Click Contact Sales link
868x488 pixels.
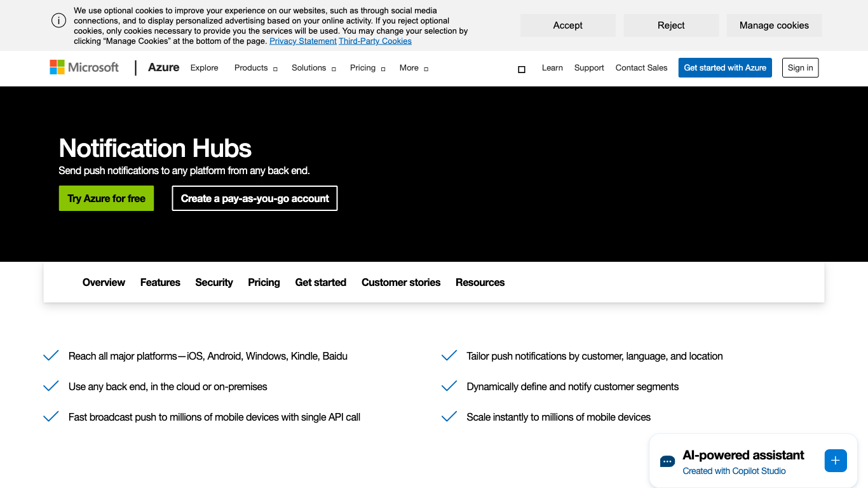[641, 68]
